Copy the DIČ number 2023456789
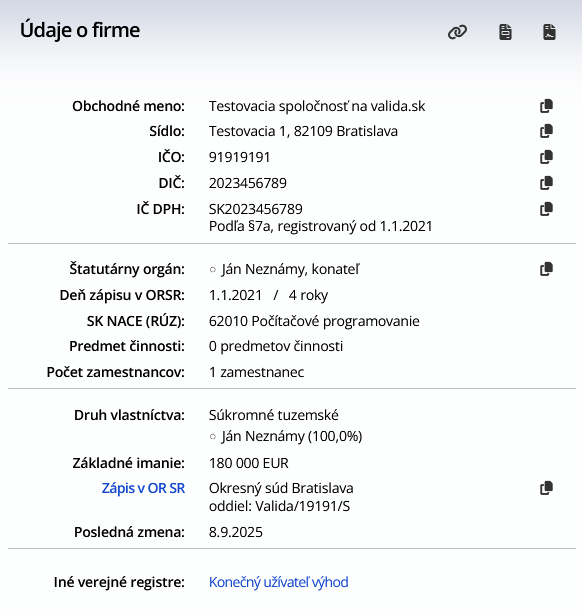This screenshot has height=611, width=582. [x=547, y=183]
